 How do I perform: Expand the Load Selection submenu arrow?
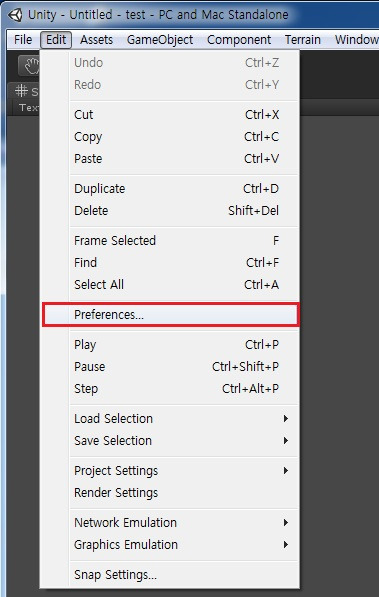[x=286, y=419]
